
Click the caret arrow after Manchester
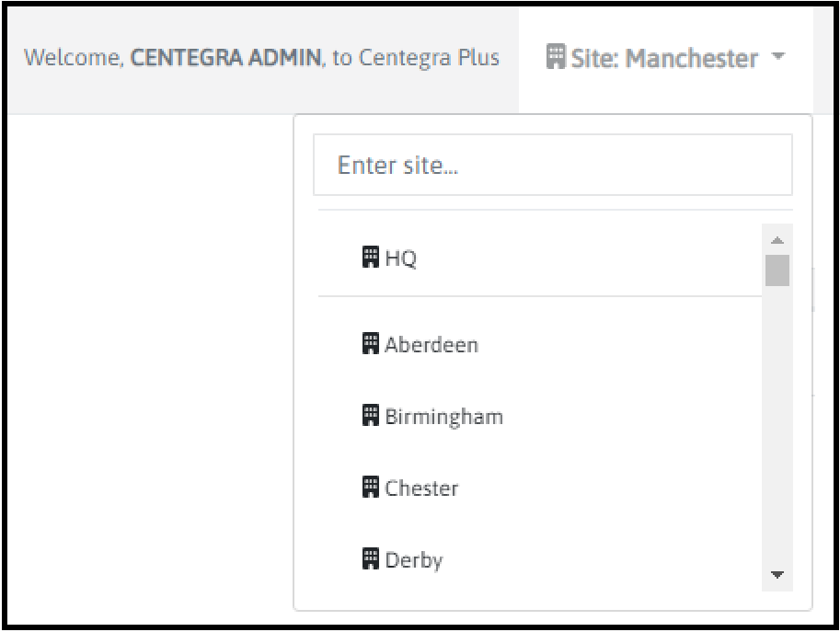tap(778, 58)
